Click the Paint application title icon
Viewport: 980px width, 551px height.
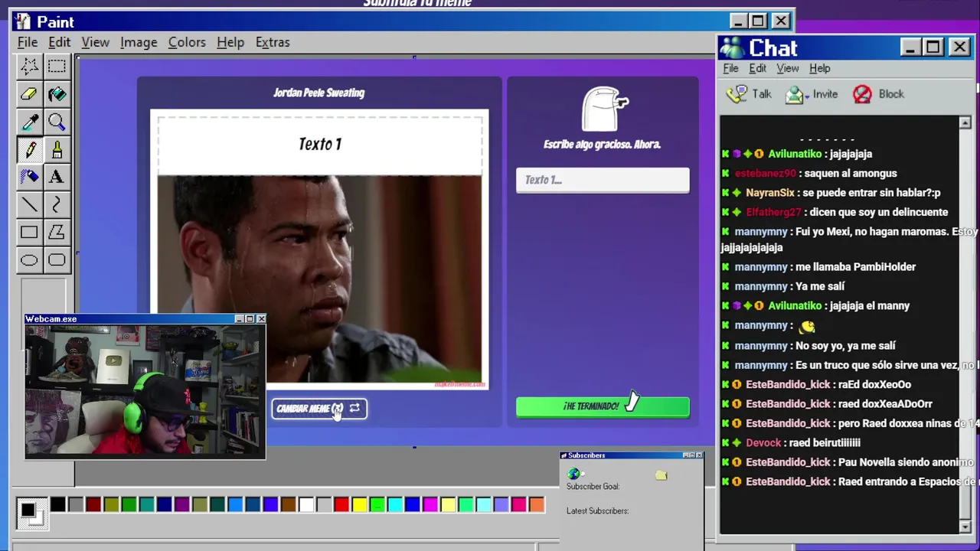(x=22, y=21)
